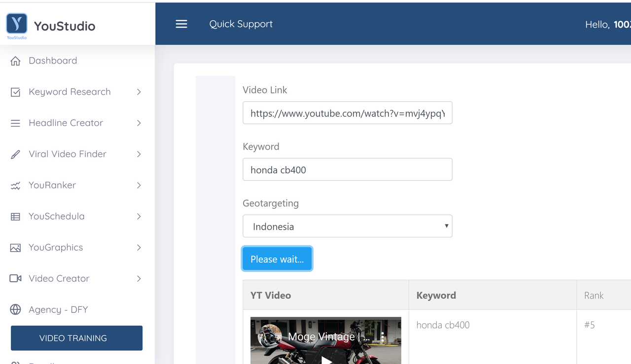Viewport: 631px width, 364px height.
Task: Expand the YouGraphics submenu chevron
Action: [139, 247]
